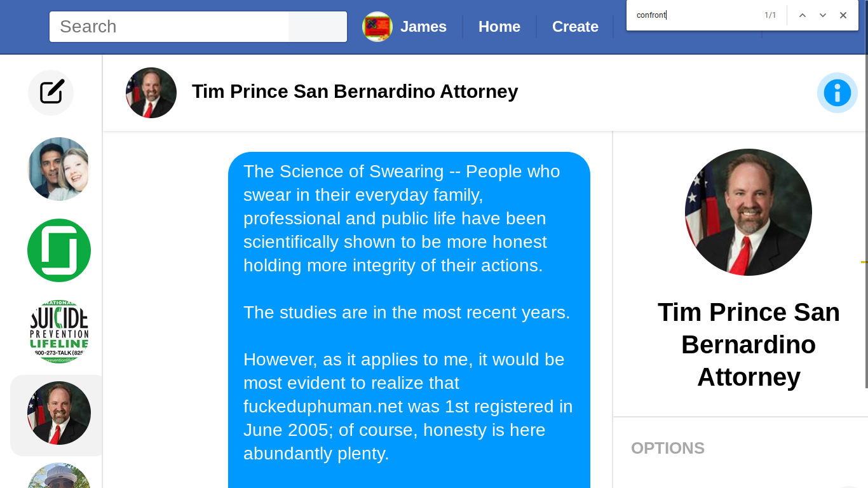868x488 pixels.
Task: Open the Home menu item
Action: (499, 27)
